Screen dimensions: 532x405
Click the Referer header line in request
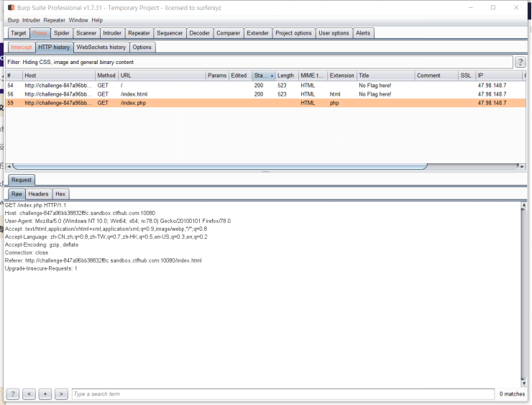coord(103,260)
